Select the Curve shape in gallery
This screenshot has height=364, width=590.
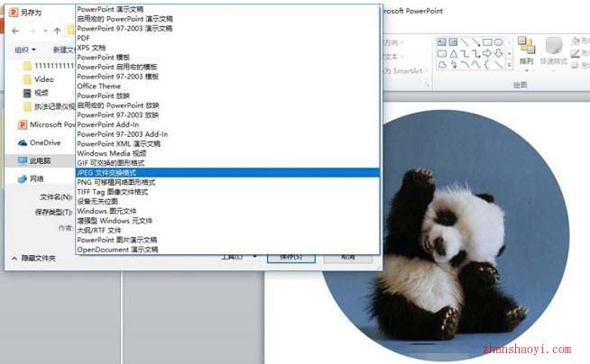click(x=476, y=65)
